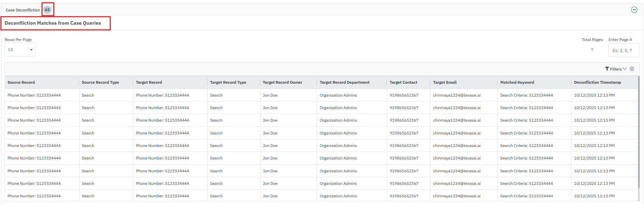Sort by Deconfliction Timestamp column

[x=597, y=82]
